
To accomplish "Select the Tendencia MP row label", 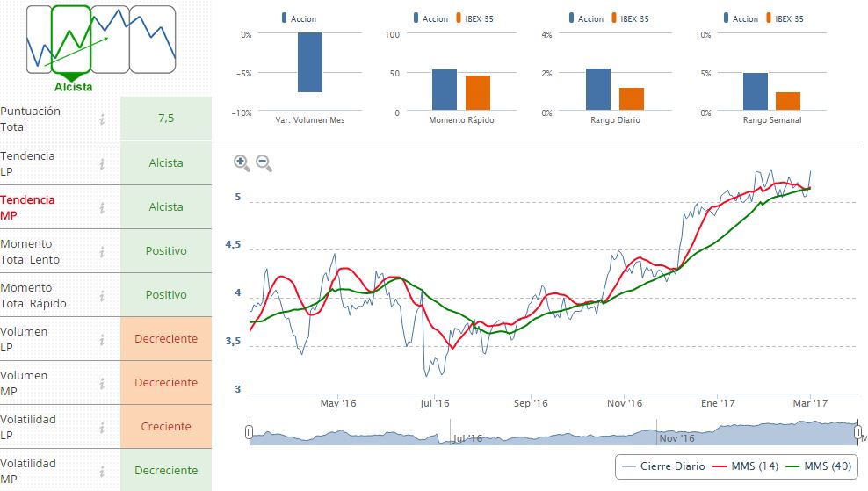I will tap(28, 207).
